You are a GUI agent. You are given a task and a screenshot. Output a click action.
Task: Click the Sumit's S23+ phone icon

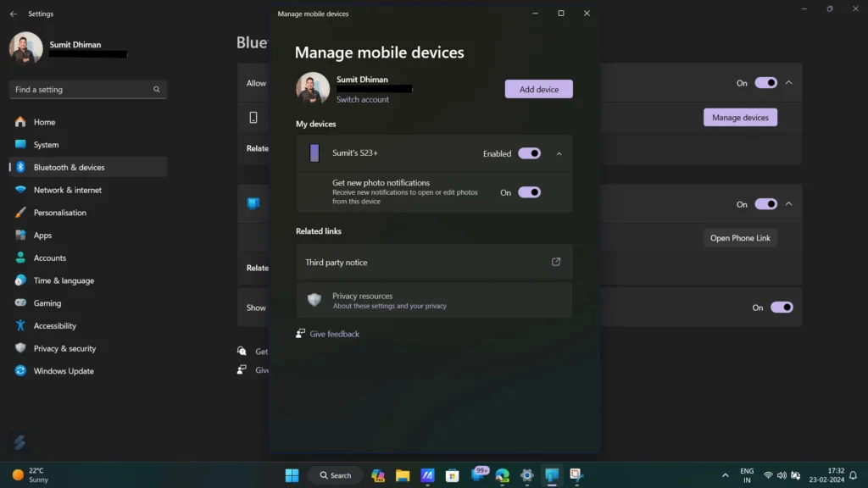coord(314,152)
